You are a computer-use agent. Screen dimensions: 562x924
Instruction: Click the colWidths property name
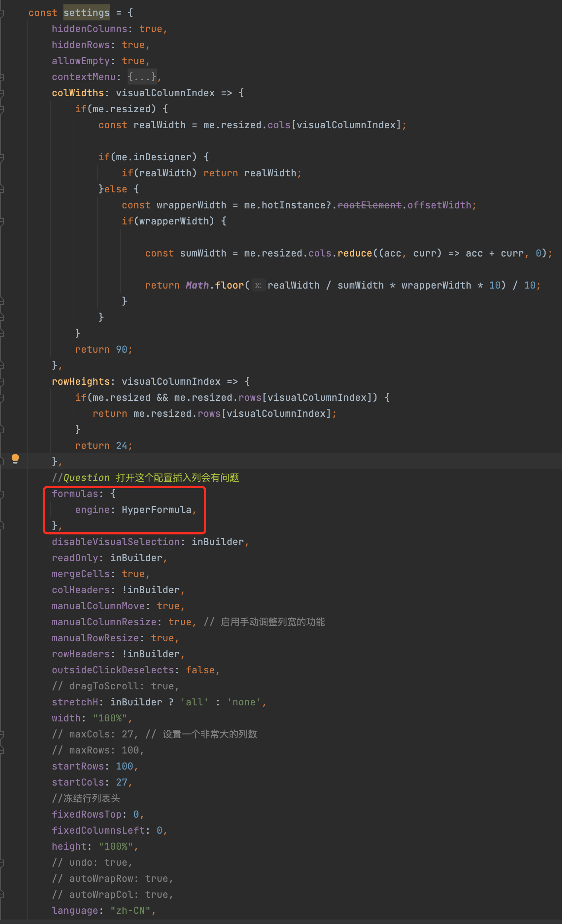(78, 93)
